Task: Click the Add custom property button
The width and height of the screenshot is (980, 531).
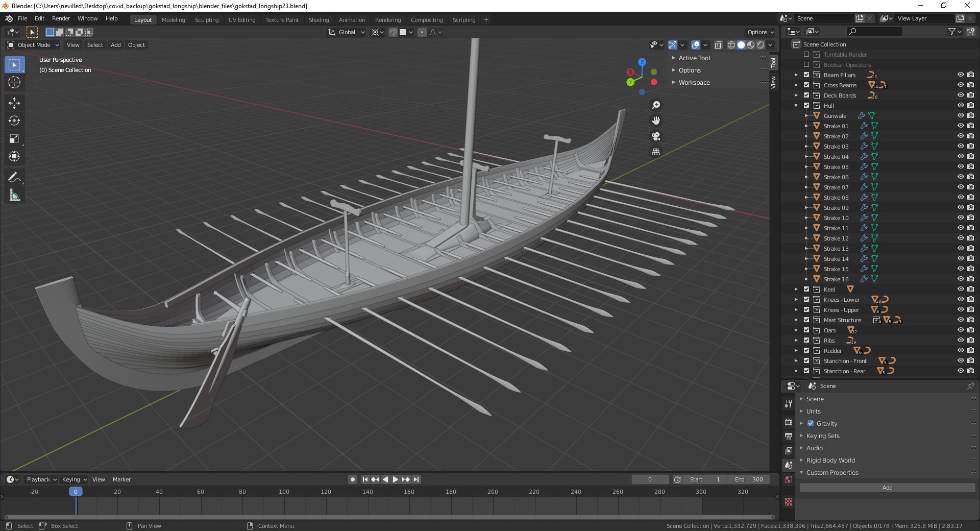Action: [x=887, y=488]
